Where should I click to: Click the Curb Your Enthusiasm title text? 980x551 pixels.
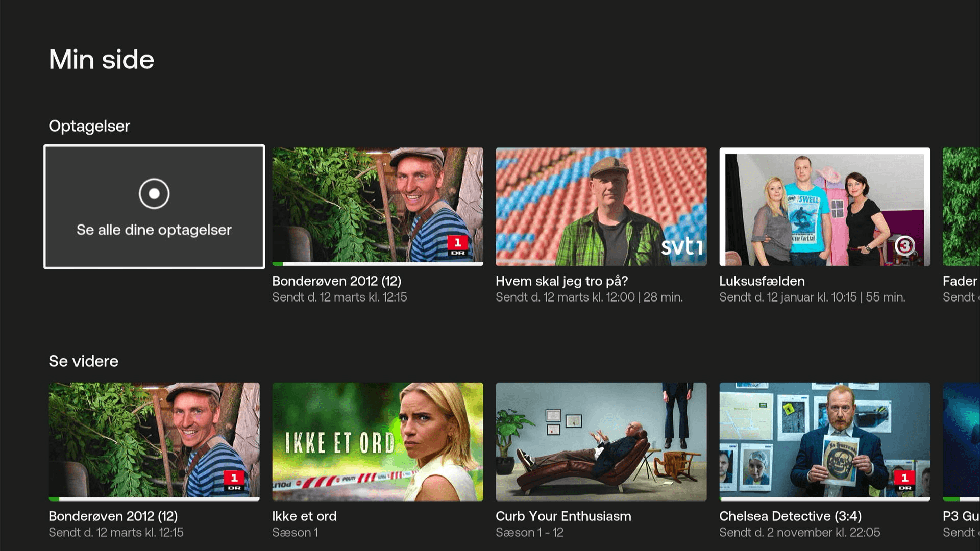563,516
